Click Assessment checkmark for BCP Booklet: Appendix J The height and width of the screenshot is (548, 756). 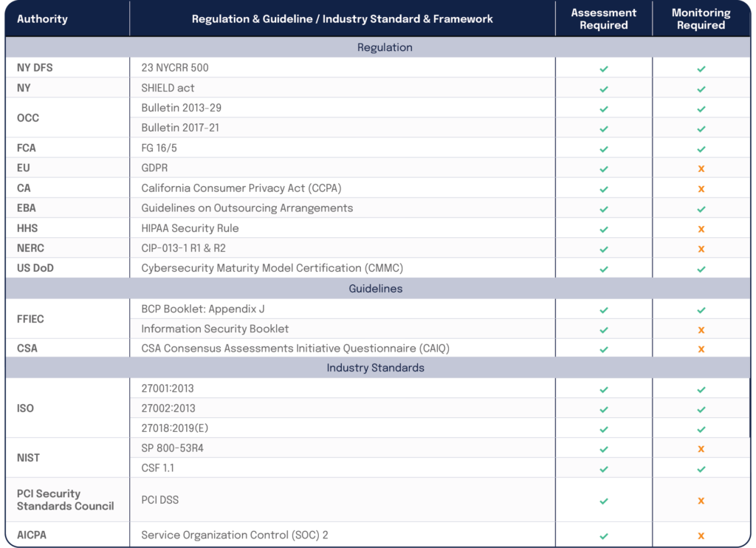(x=604, y=310)
